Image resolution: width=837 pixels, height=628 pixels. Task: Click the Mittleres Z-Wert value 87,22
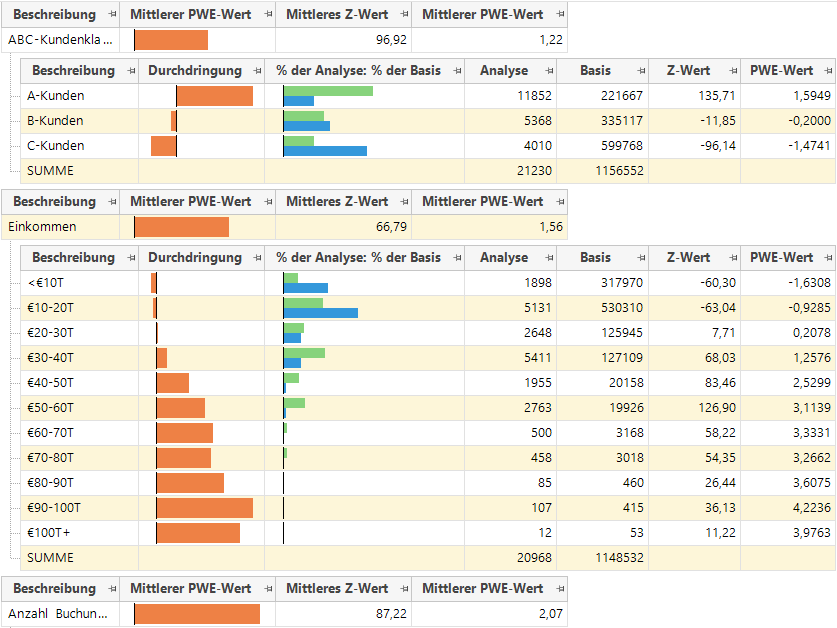click(391, 614)
